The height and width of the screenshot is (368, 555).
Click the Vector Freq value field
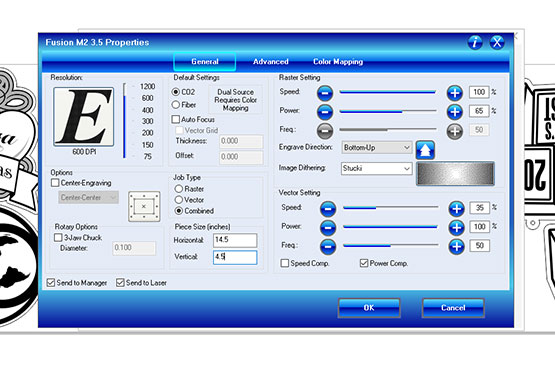coord(480,246)
